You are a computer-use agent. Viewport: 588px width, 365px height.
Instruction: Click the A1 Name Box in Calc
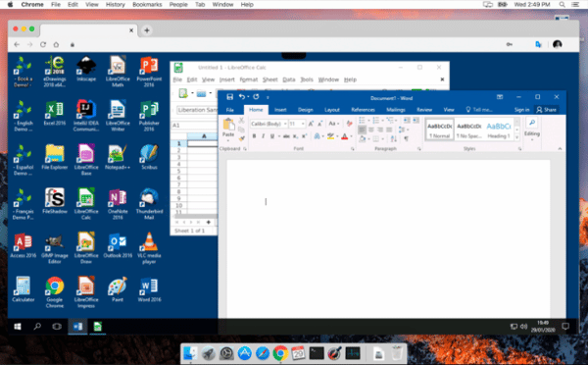[x=194, y=126]
